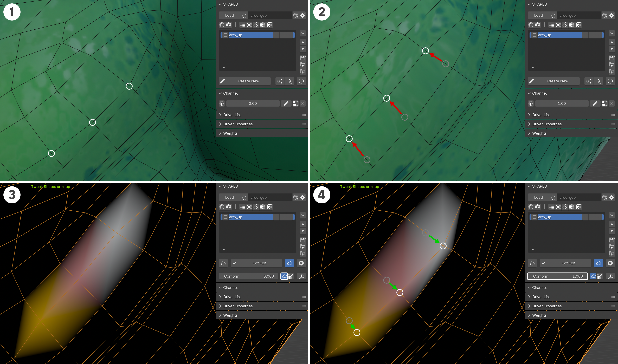Image resolution: width=618 pixels, height=364 pixels.
Task: Click the node-network icon in top-left panel toolbar
Action: coord(249,25)
